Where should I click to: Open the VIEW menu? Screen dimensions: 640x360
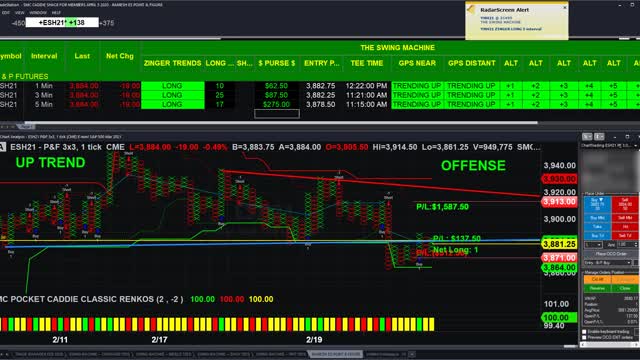click(x=19, y=13)
